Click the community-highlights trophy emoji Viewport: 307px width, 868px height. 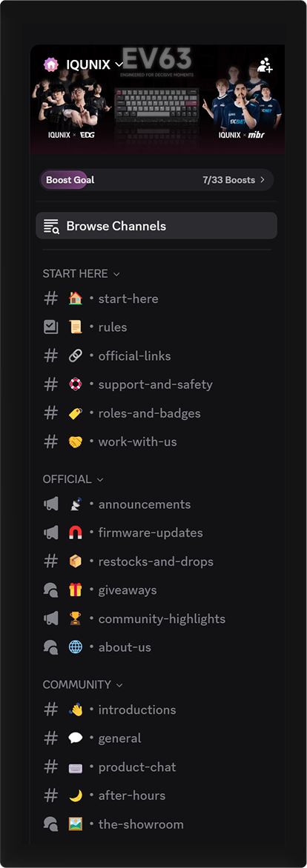coord(76,619)
